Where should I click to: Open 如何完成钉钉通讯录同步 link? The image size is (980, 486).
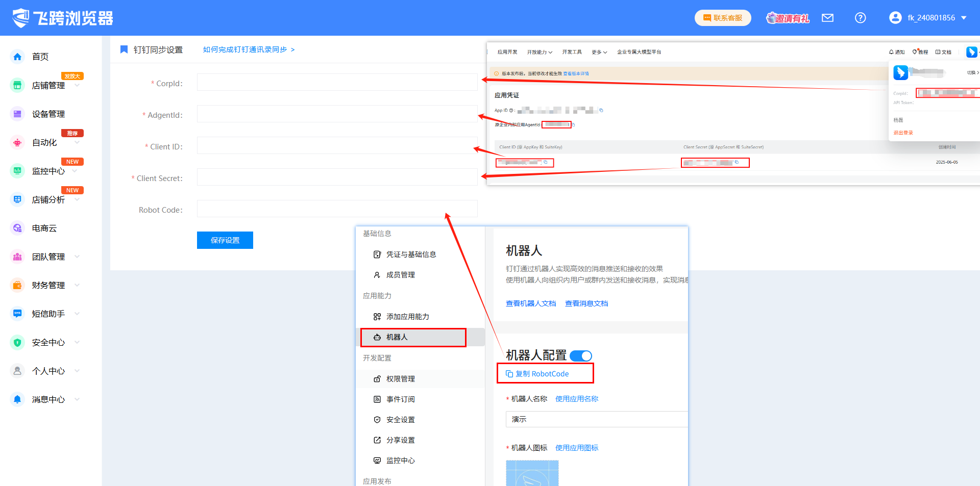click(x=249, y=49)
